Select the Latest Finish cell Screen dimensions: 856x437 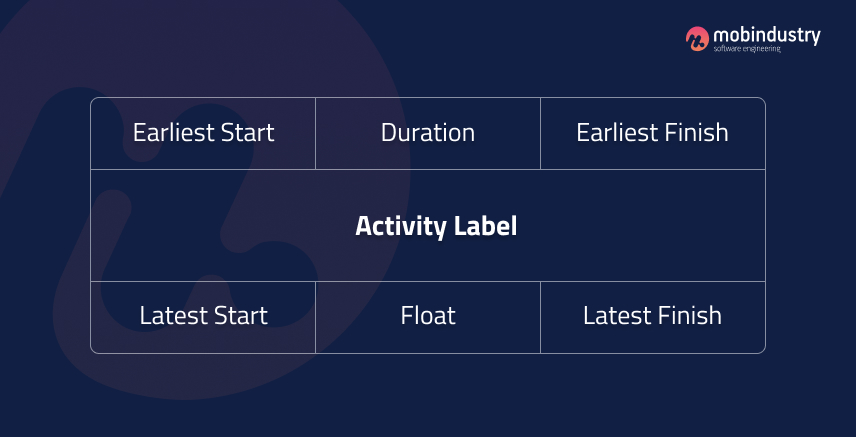tap(653, 317)
